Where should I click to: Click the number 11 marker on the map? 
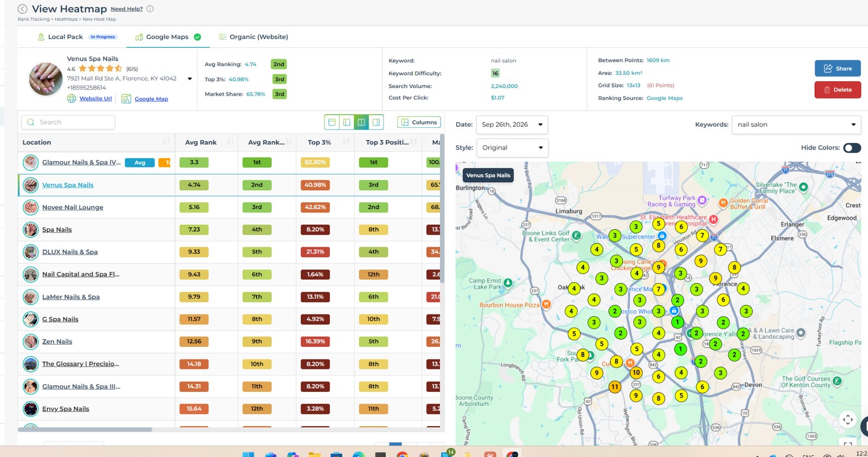click(x=615, y=387)
